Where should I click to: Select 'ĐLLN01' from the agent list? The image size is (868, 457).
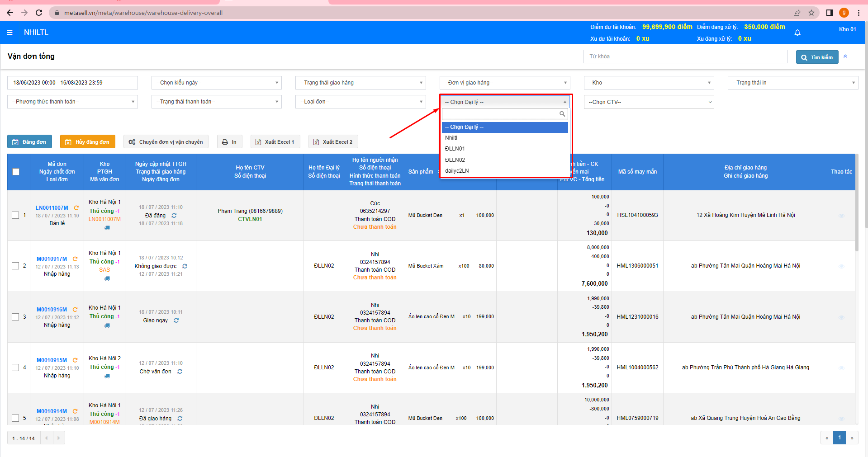click(x=455, y=149)
